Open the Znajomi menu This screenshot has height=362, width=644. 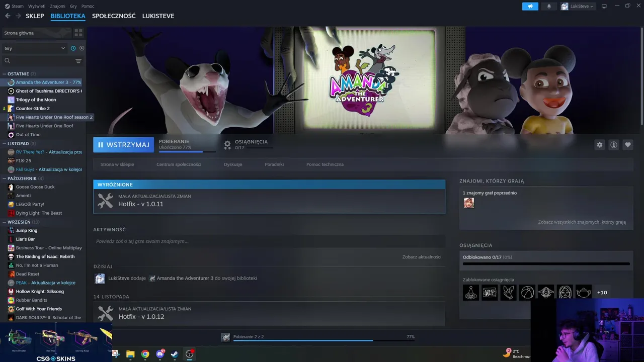pyautogui.click(x=57, y=6)
